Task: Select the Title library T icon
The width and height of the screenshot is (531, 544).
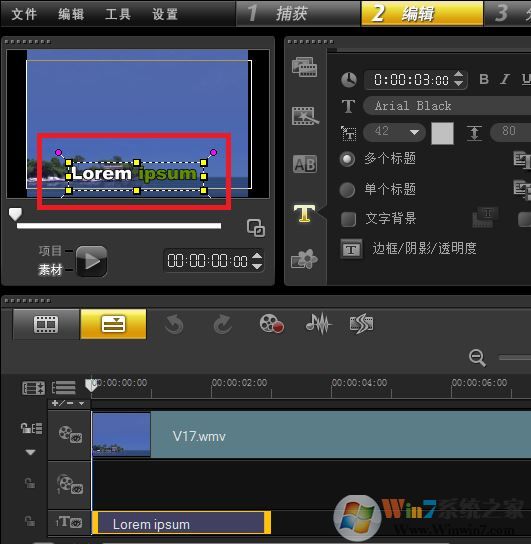Action: (x=304, y=213)
